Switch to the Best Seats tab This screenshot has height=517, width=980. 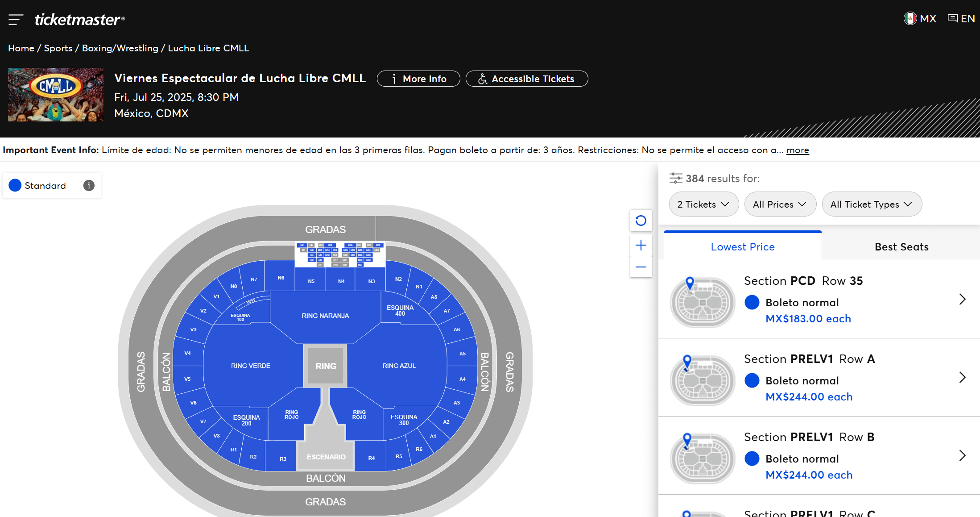tap(901, 247)
